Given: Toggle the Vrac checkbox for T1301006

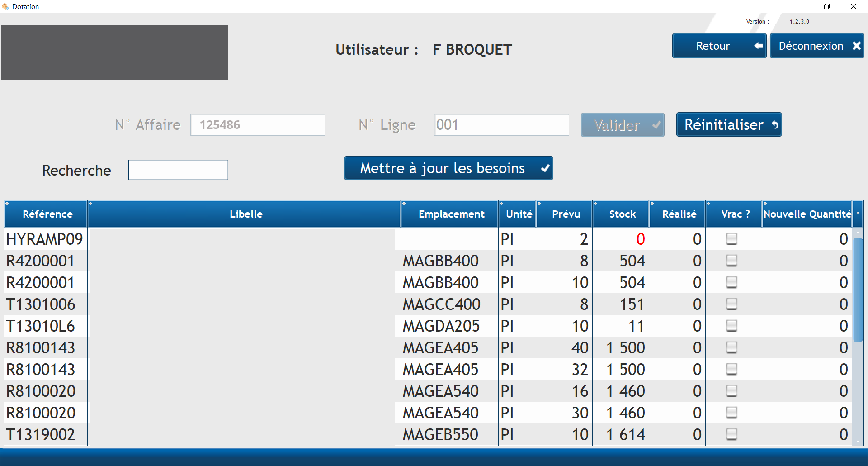Looking at the screenshot, I should 732,304.
